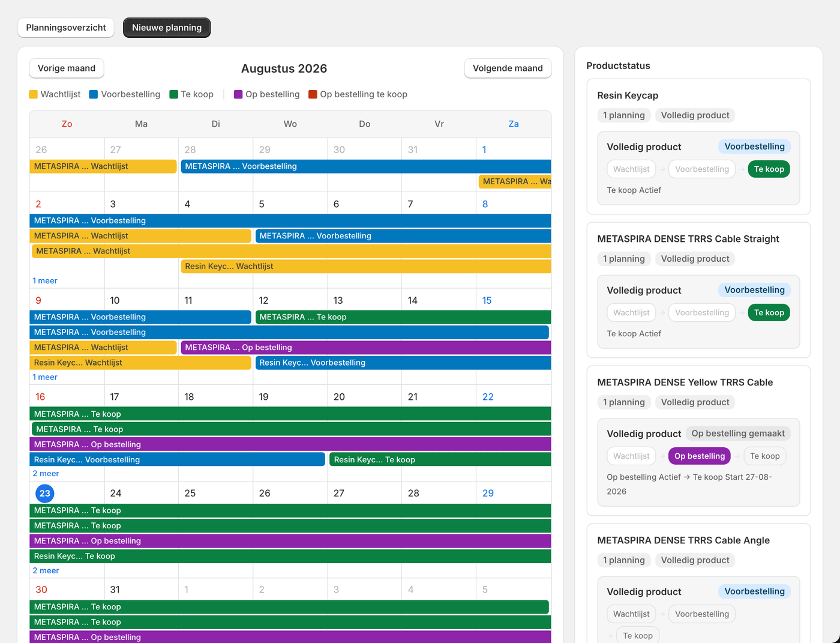Open Resin Keycap Voorbestelling event starting August 16
840x643 pixels.
[178, 460]
